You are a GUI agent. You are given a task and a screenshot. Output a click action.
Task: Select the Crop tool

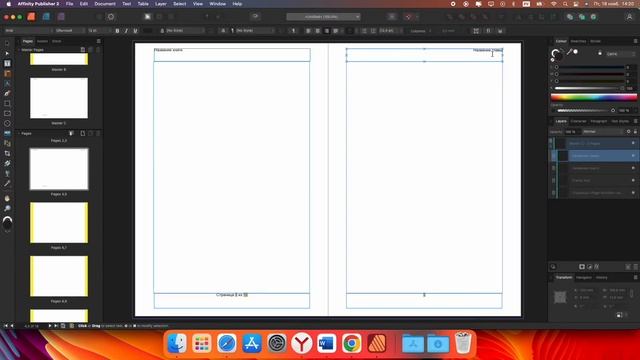[x=7, y=153]
